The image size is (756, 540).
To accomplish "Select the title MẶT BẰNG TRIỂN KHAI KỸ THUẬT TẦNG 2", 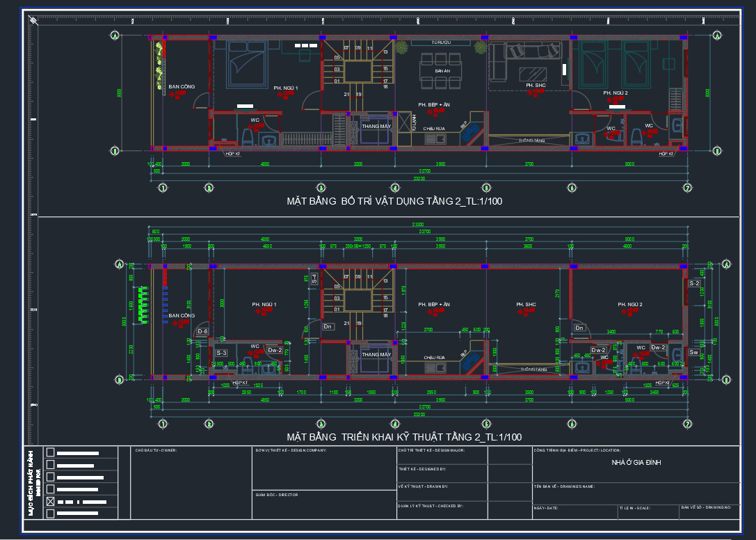I will pyautogui.click(x=403, y=437).
